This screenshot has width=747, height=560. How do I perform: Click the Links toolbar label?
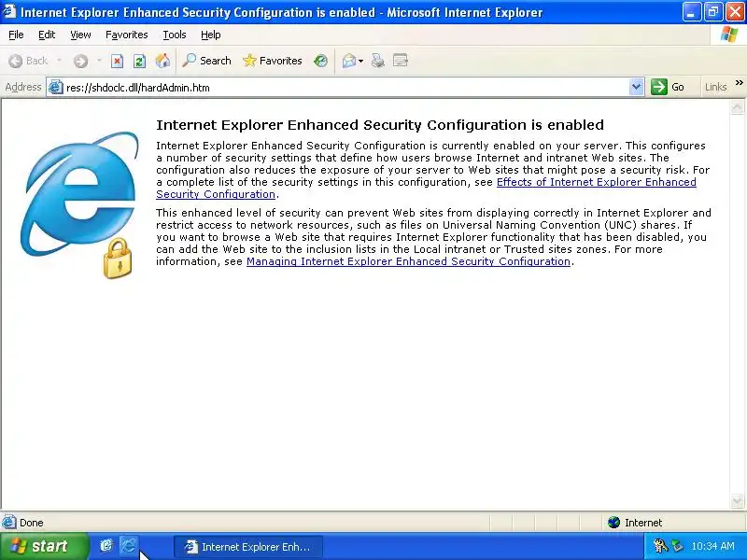pos(715,87)
